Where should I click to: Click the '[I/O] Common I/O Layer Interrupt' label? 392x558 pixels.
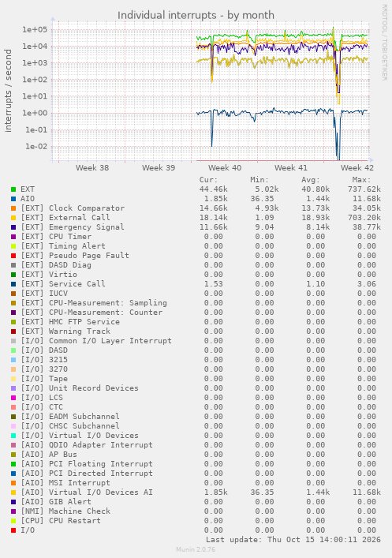pyautogui.click(x=96, y=341)
